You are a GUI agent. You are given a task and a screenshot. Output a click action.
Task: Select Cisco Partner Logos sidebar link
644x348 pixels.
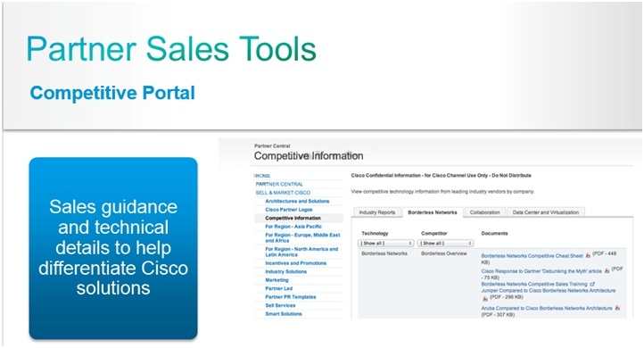[x=289, y=210]
